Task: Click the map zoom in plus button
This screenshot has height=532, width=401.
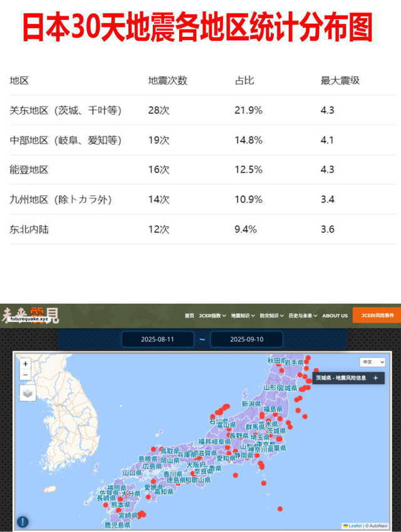Action: tap(25, 364)
